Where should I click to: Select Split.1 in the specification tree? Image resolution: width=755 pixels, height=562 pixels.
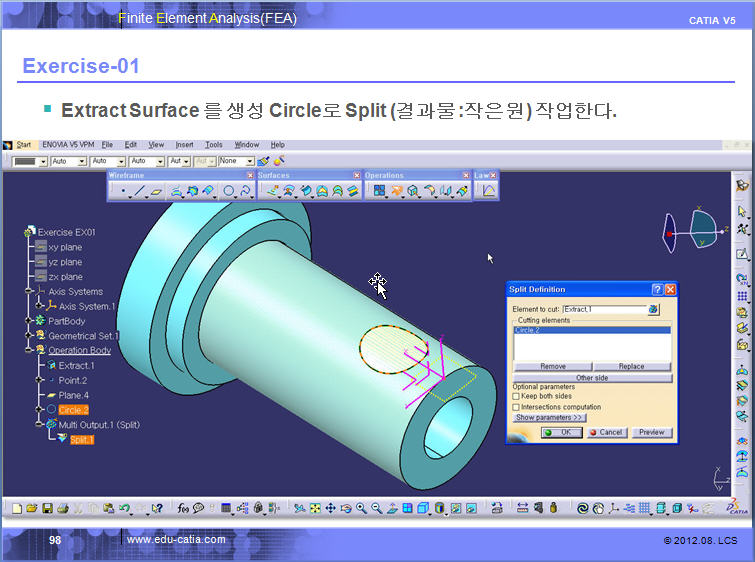click(81, 440)
